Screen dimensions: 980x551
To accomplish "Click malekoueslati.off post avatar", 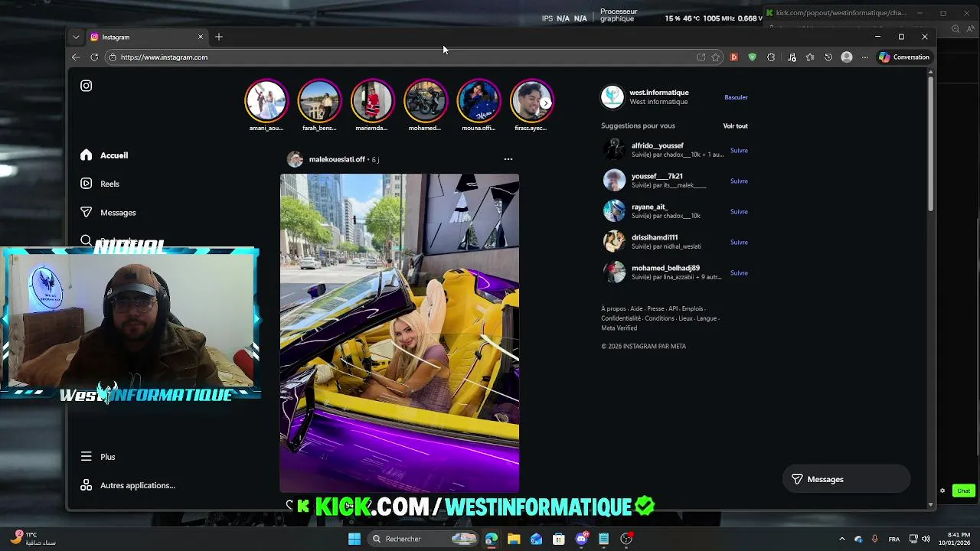I will pos(295,159).
